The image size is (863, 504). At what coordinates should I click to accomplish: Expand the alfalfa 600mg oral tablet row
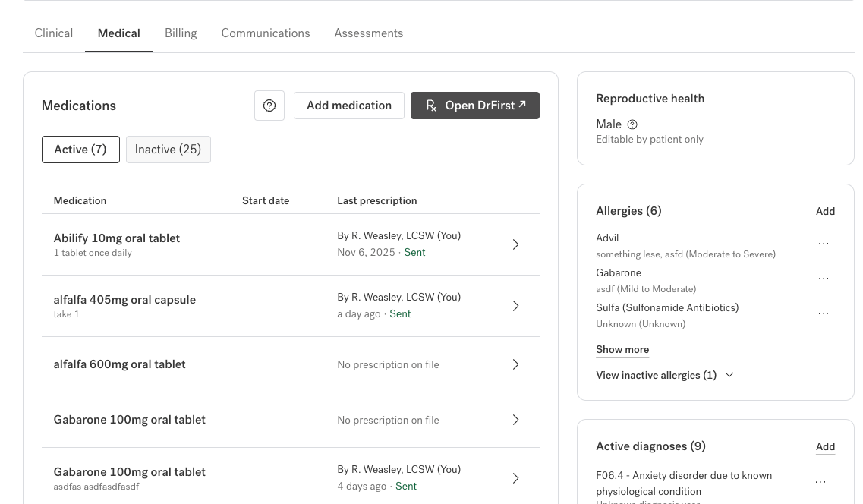tap(515, 364)
